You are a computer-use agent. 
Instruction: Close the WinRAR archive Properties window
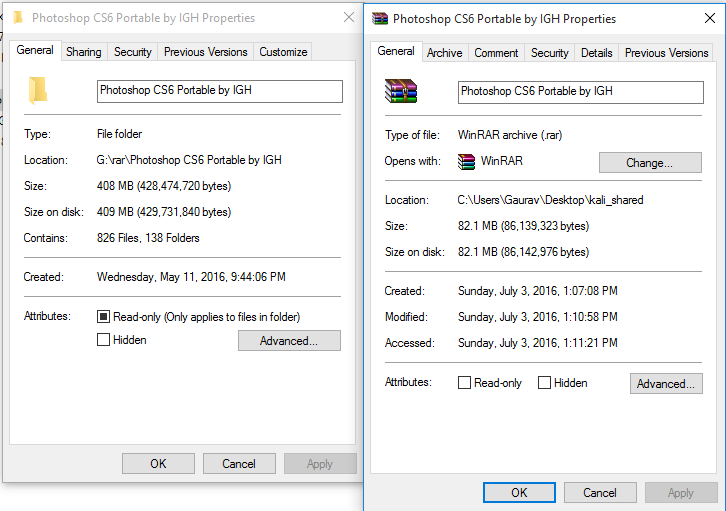[710, 19]
